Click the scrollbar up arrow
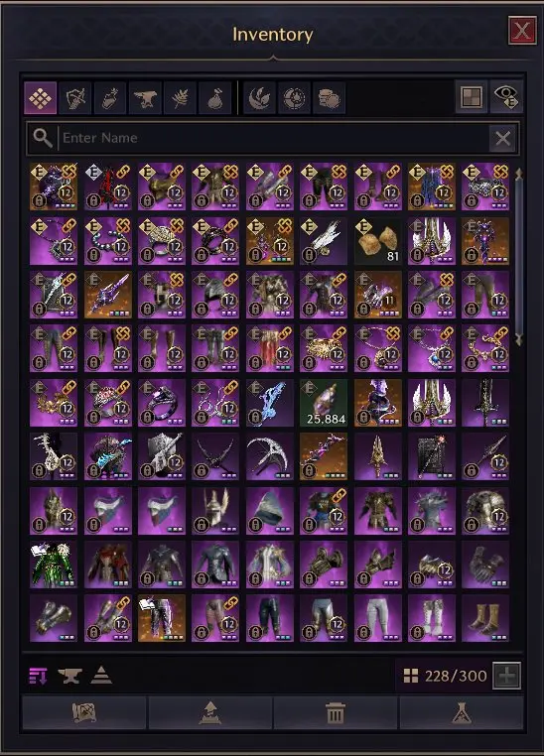 click(519, 174)
